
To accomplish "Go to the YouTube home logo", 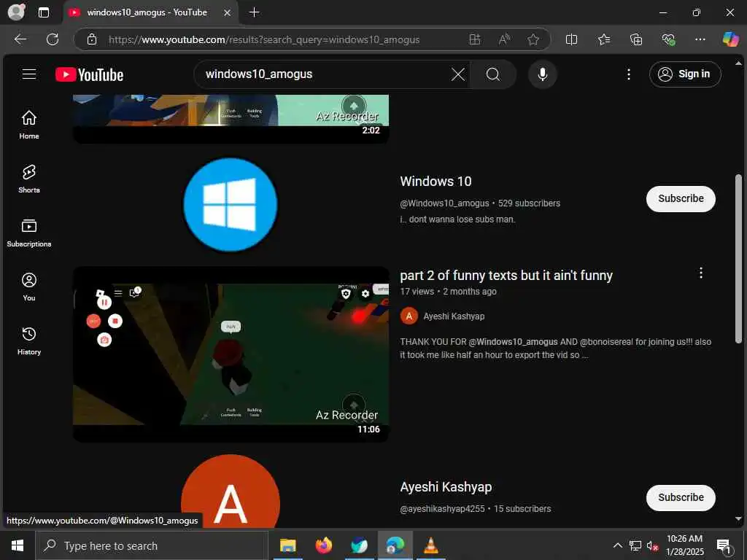I will pyautogui.click(x=90, y=75).
